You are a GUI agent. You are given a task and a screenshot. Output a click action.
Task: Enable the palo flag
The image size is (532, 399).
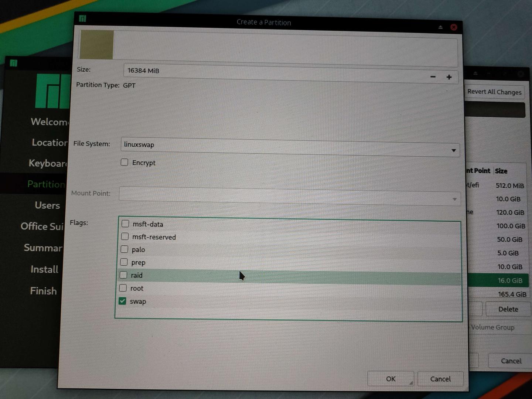coord(124,249)
